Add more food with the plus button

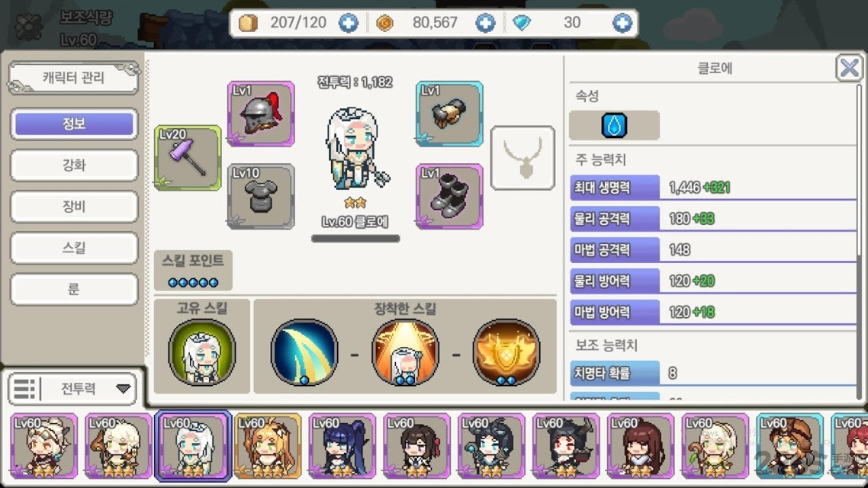pyautogui.click(x=349, y=23)
